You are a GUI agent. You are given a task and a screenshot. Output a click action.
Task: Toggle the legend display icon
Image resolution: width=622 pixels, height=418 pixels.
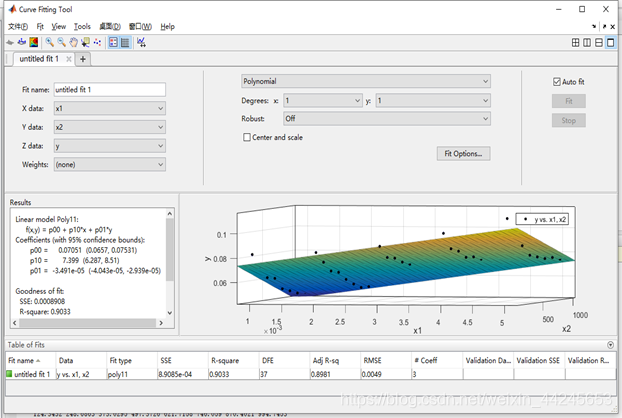point(113,42)
